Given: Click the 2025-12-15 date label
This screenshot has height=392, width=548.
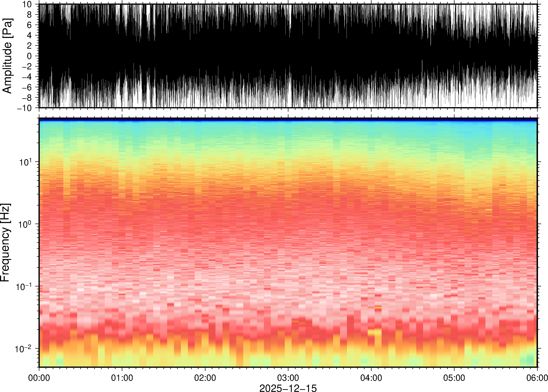Looking at the screenshot, I should [x=288, y=388].
